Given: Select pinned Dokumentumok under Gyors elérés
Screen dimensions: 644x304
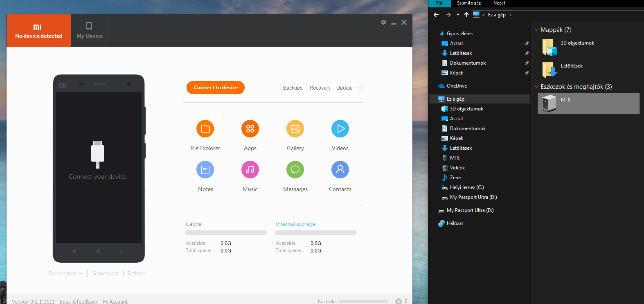Looking at the screenshot, I should pyautogui.click(x=468, y=63).
